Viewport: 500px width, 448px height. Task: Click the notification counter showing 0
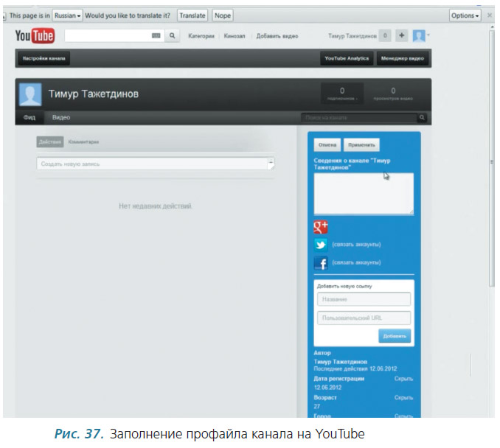[385, 35]
